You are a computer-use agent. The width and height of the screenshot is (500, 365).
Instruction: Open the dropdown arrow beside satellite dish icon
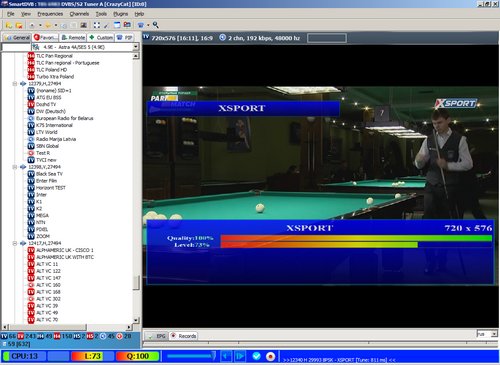click(40, 25)
